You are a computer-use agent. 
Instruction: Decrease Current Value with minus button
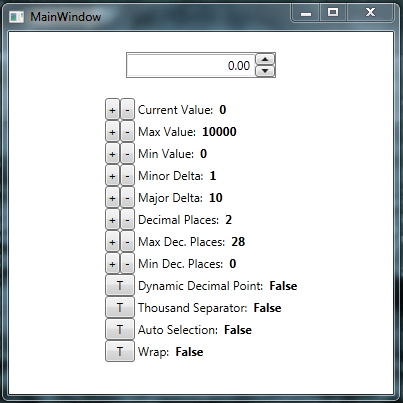tap(127, 109)
